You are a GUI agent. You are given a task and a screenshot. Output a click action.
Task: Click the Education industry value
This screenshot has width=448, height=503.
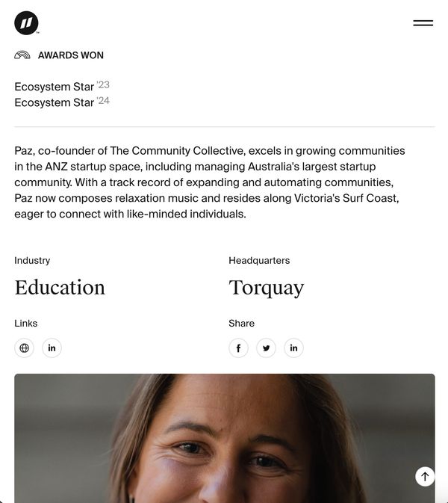pos(60,287)
